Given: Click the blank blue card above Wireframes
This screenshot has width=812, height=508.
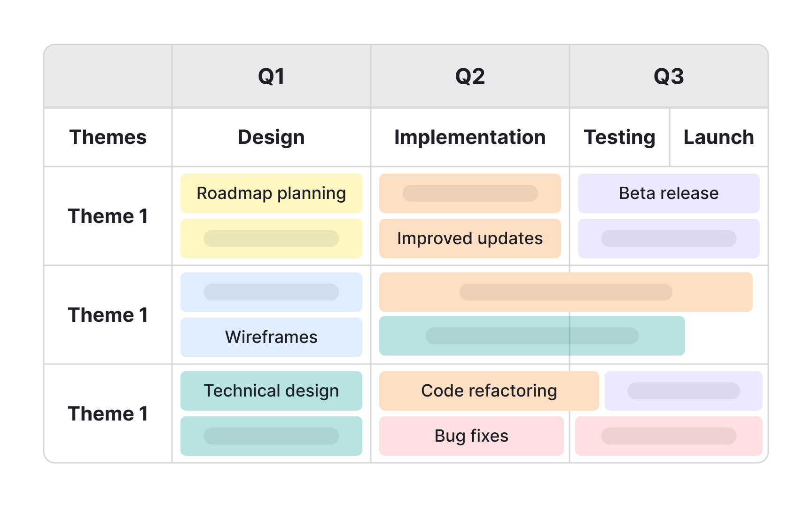Looking at the screenshot, I should 271,292.
